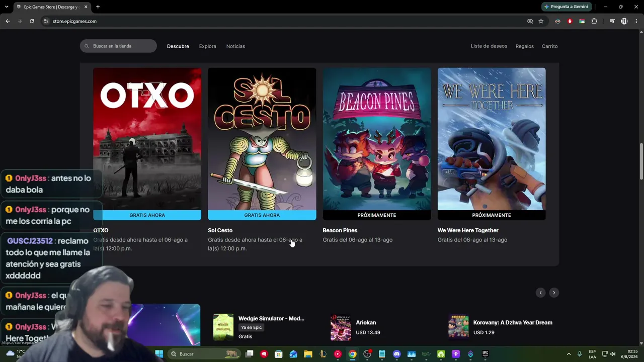Open the Regalos link
The image size is (644, 362).
(524, 46)
